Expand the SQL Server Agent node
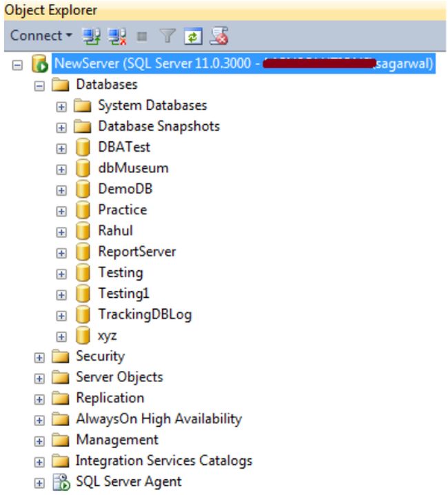Viewport: 448px width, 495px height. [x=39, y=483]
